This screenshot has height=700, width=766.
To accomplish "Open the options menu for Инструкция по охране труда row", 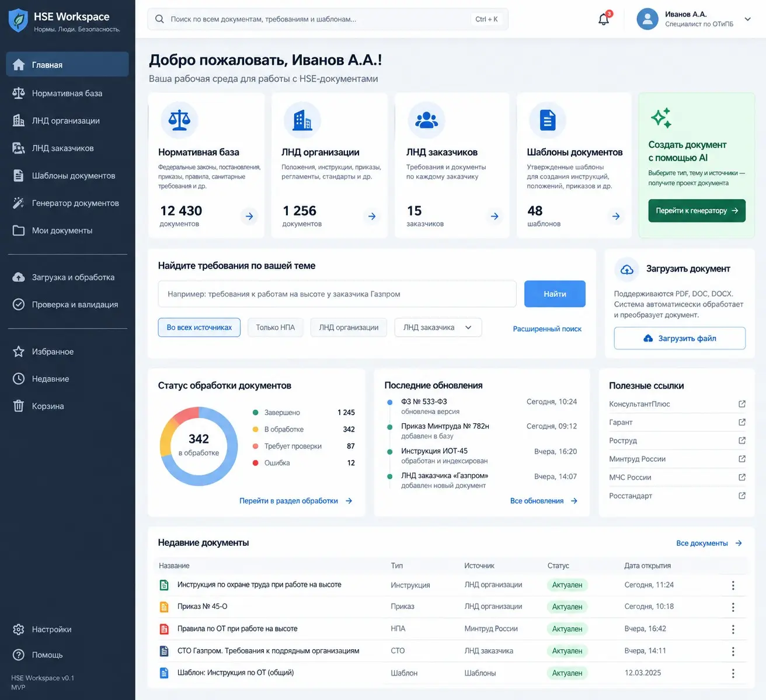I will point(733,585).
